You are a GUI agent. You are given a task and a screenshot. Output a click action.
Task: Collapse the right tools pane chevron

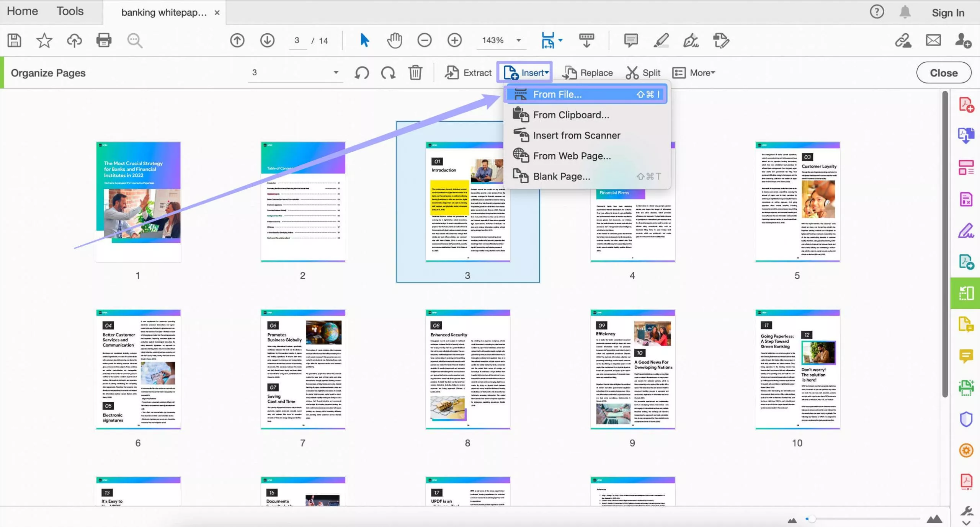(x=966, y=522)
